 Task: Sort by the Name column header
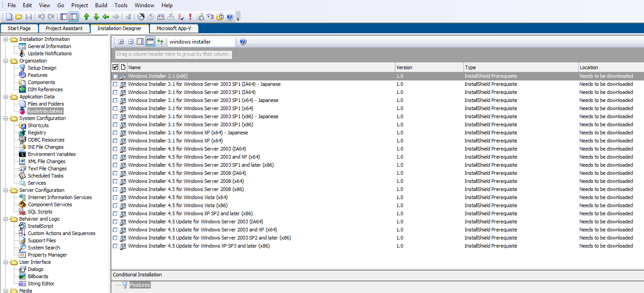click(x=261, y=67)
